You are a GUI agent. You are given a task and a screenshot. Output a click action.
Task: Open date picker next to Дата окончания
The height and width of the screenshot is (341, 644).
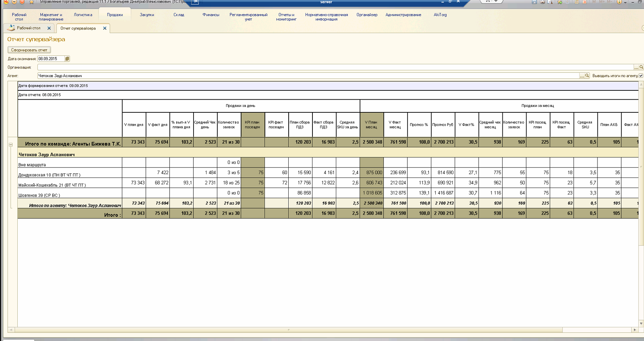coord(67,59)
